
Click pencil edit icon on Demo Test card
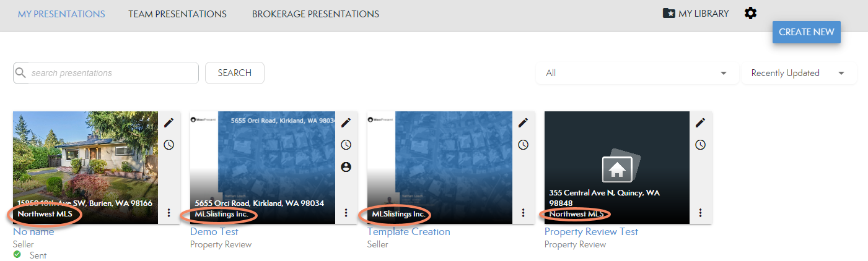point(346,122)
